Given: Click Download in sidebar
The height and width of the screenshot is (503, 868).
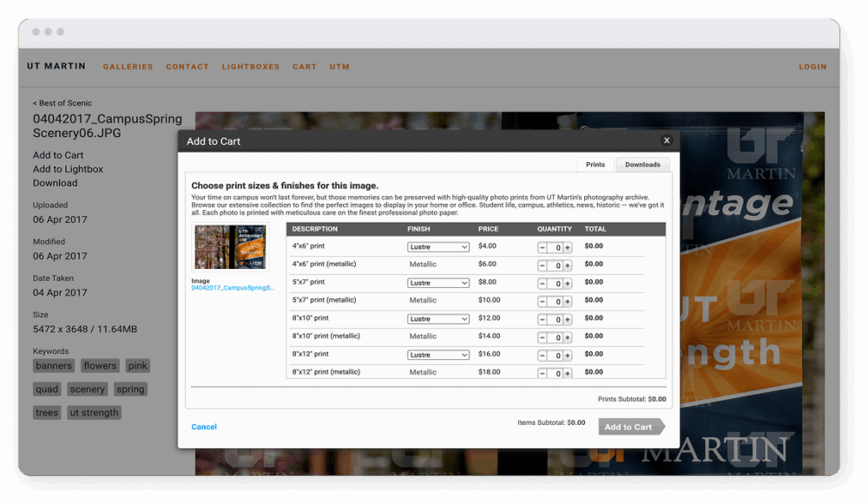Looking at the screenshot, I should 55,183.
